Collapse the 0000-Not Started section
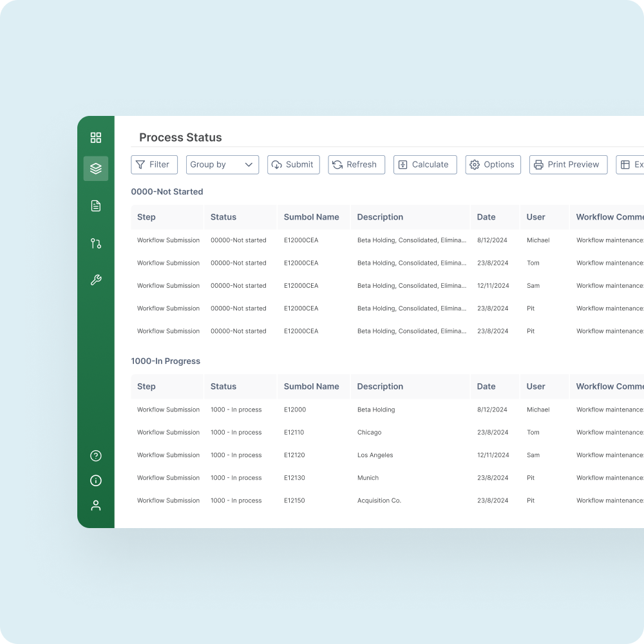This screenshot has height=644, width=644. click(x=166, y=191)
